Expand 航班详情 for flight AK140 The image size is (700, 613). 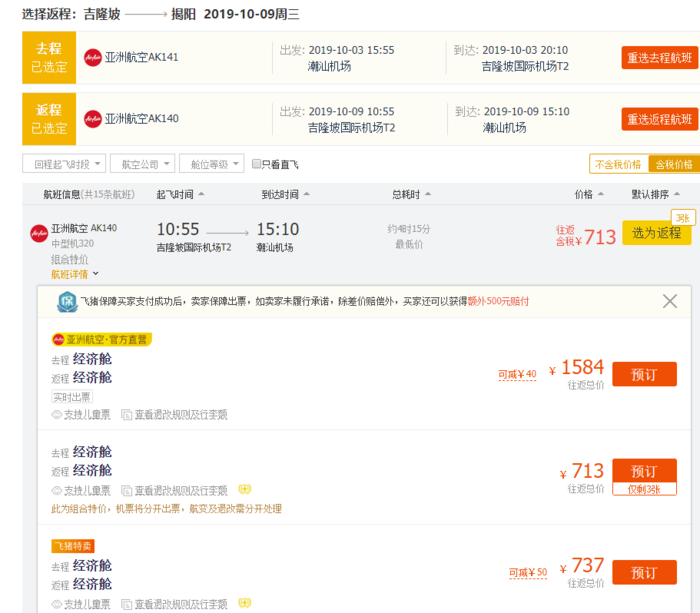pyautogui.click(x=75, y=274)
